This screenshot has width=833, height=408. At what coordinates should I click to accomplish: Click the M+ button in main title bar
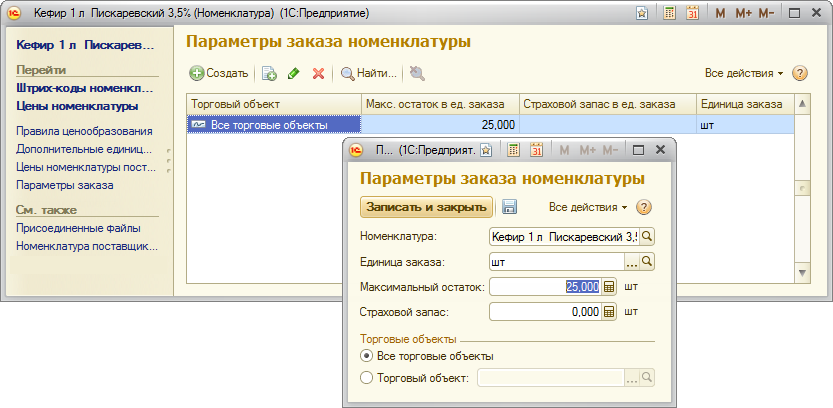743,14
